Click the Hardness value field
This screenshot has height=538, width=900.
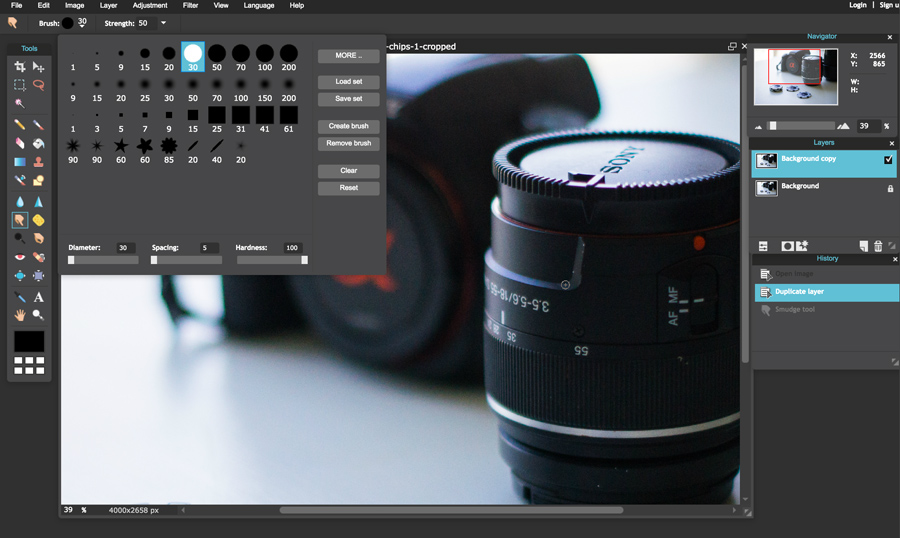(x=293, y=248)
